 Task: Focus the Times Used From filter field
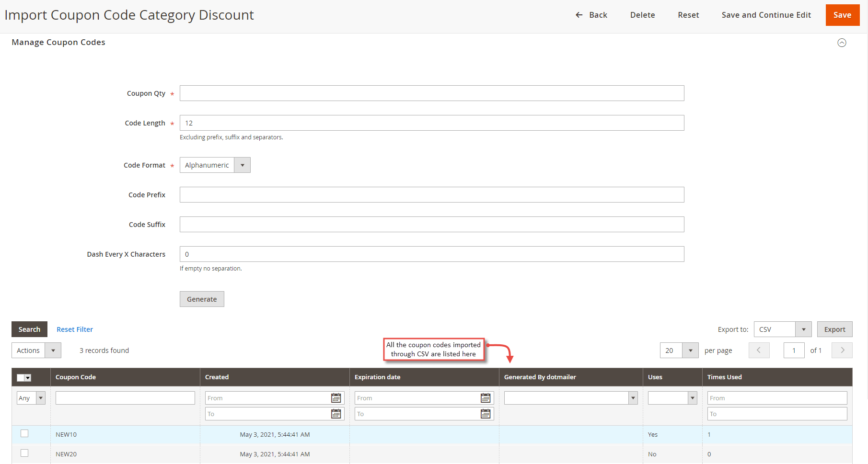click(x=777, y=398)
